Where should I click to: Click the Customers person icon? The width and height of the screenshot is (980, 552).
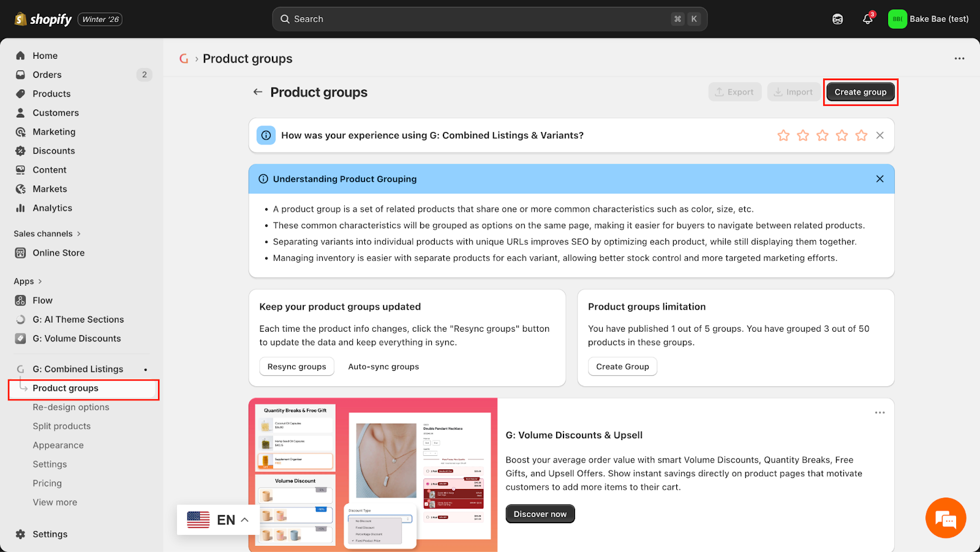pos(20,113)
